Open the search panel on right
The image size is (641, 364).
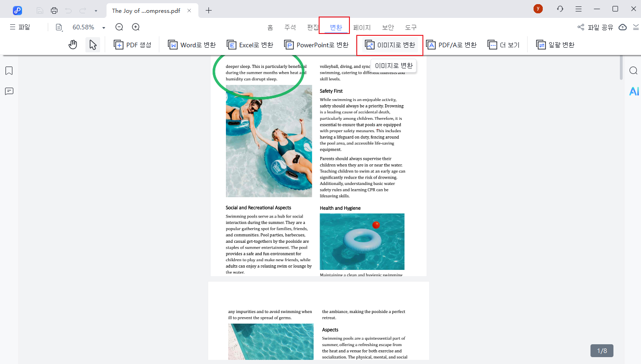point(633,71)
